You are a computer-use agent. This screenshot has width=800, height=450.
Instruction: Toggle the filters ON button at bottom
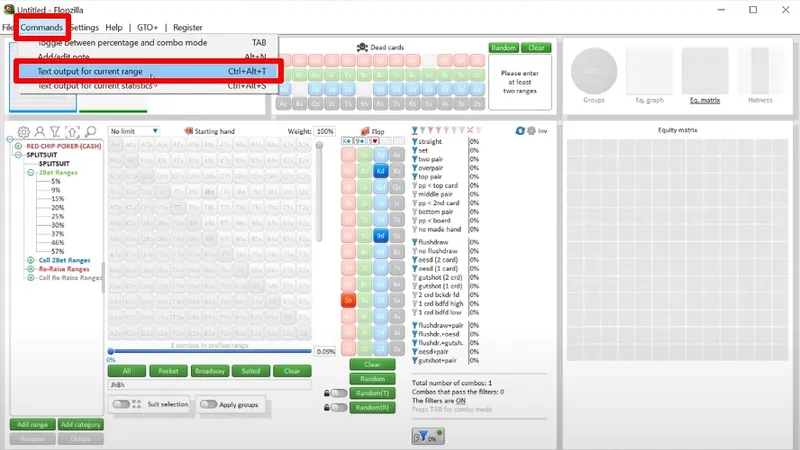428,436
